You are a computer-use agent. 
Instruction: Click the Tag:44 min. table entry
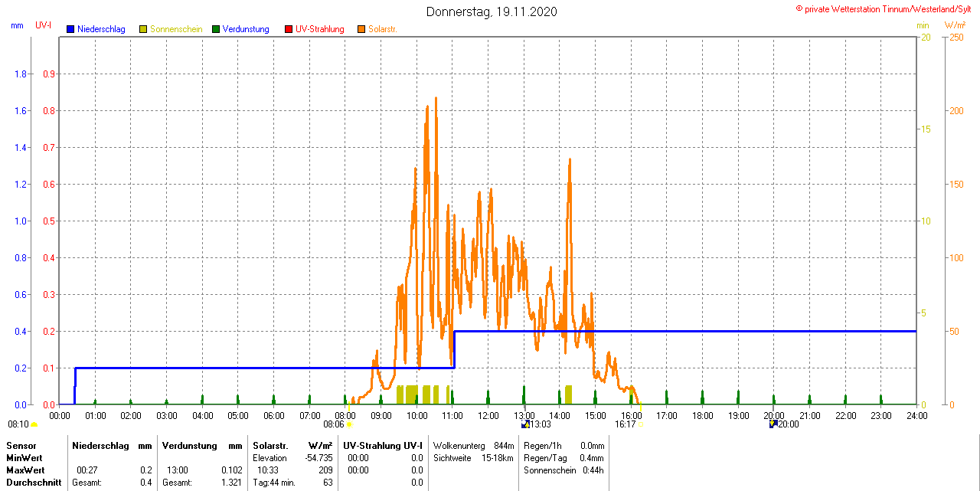[274, 483]
